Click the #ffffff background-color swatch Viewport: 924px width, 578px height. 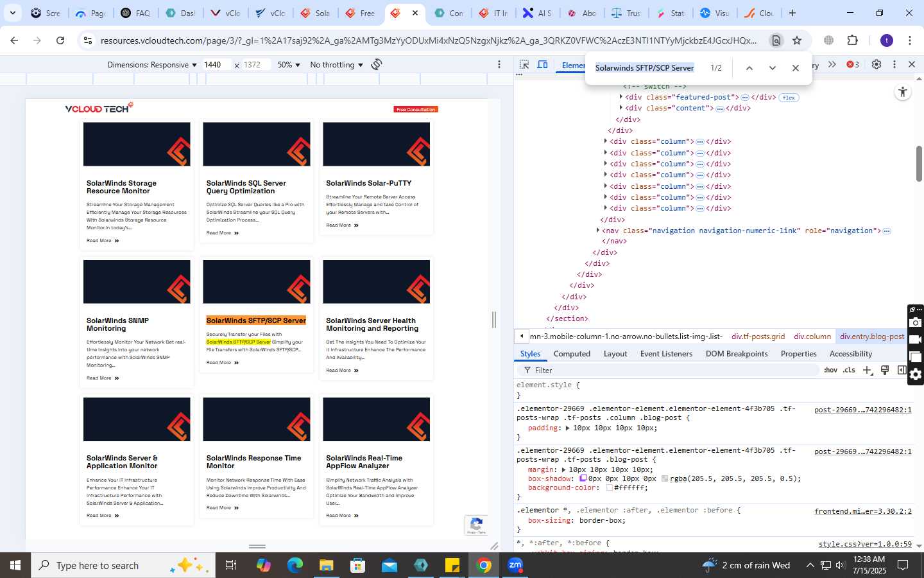coord(610,487)
